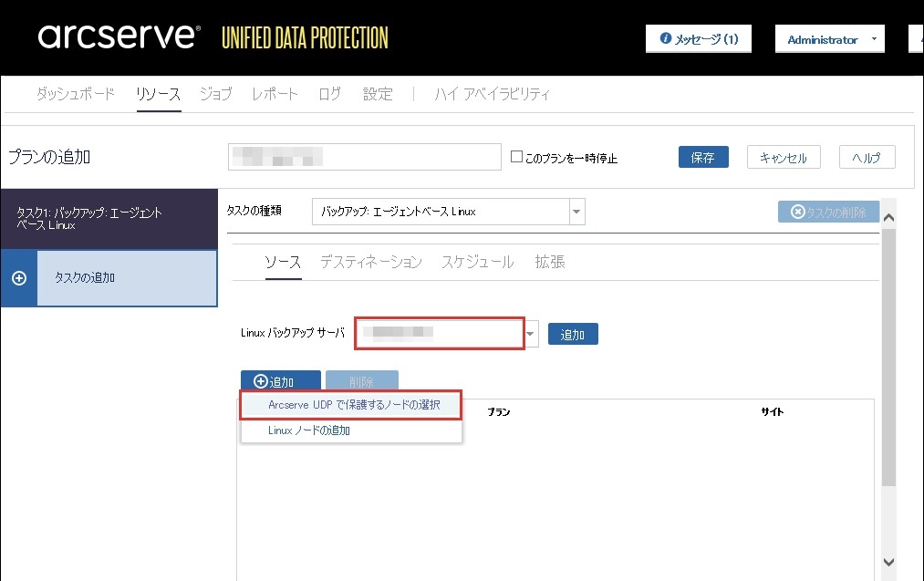Open the Administrator account dropdown

830,39
